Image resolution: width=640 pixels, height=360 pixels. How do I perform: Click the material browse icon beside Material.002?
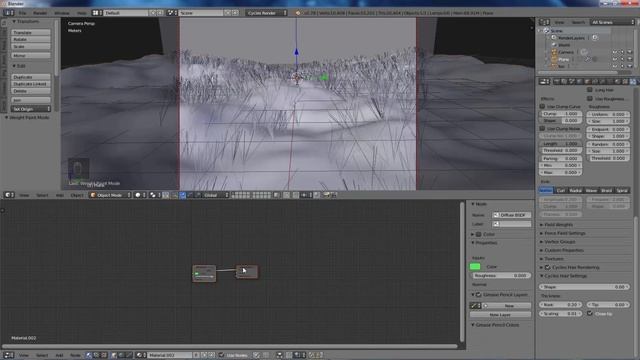click(x=141, y=355)
